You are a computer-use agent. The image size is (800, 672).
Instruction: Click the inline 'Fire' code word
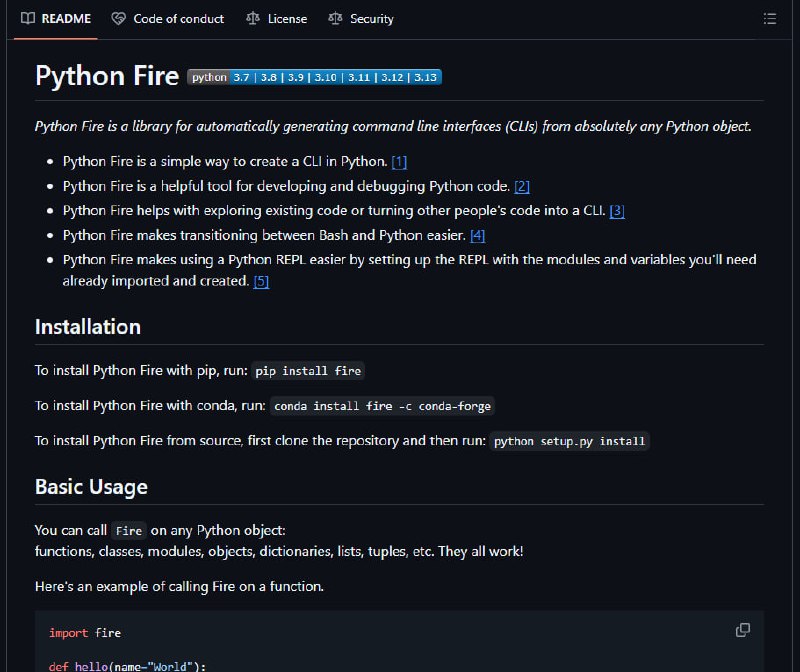[129, 531]
